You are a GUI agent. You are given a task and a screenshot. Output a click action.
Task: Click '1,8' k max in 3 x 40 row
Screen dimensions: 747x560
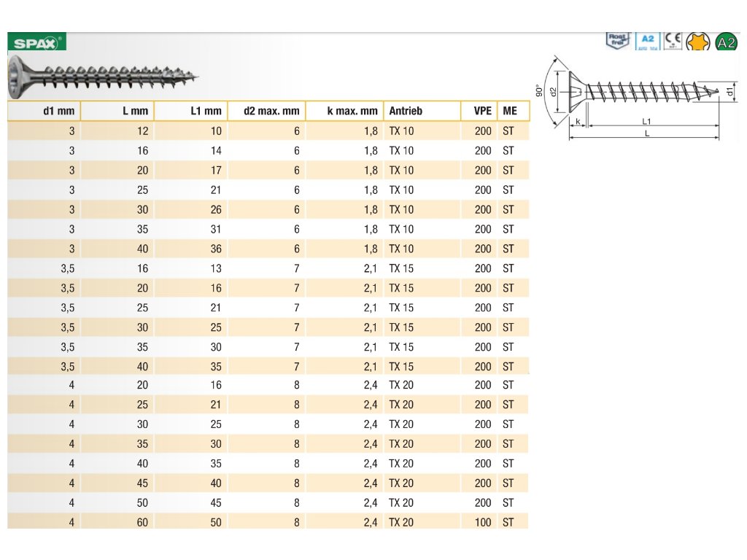[371, 249]
